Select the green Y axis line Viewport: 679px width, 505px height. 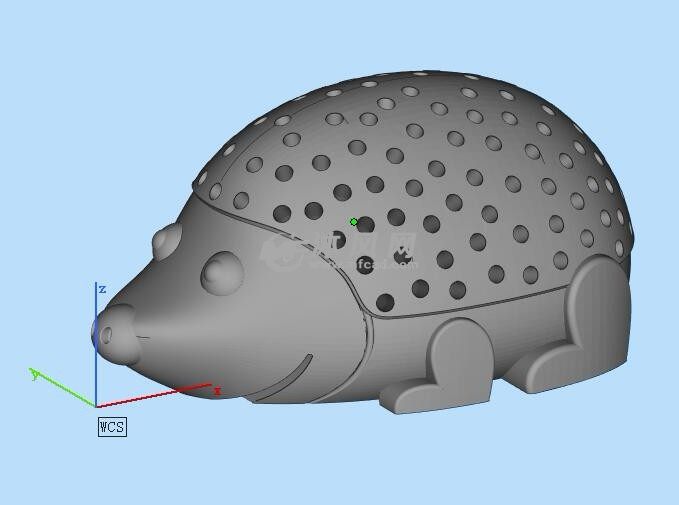pyautogui.click(x=65, y=391)
